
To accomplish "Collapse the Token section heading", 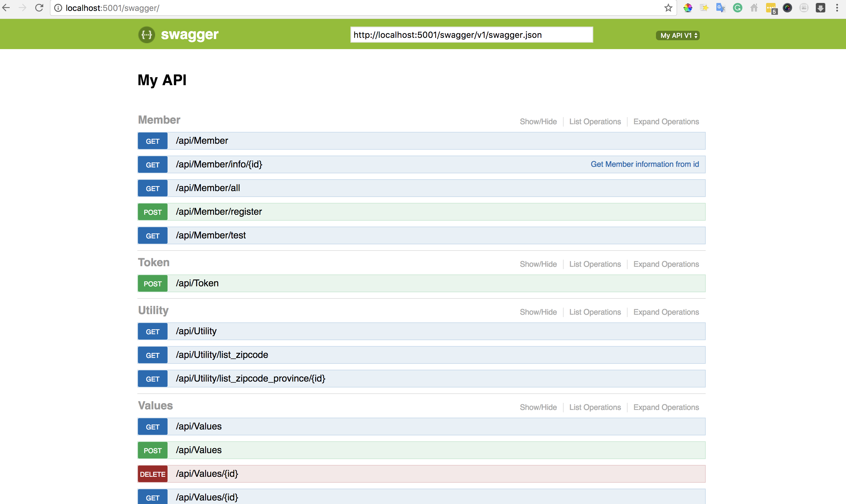I will point(154,263).
